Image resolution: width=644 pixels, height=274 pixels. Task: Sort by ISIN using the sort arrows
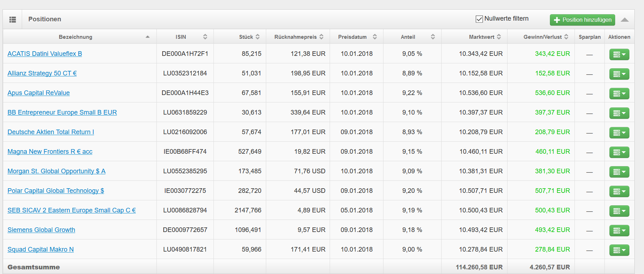(205, 37)
